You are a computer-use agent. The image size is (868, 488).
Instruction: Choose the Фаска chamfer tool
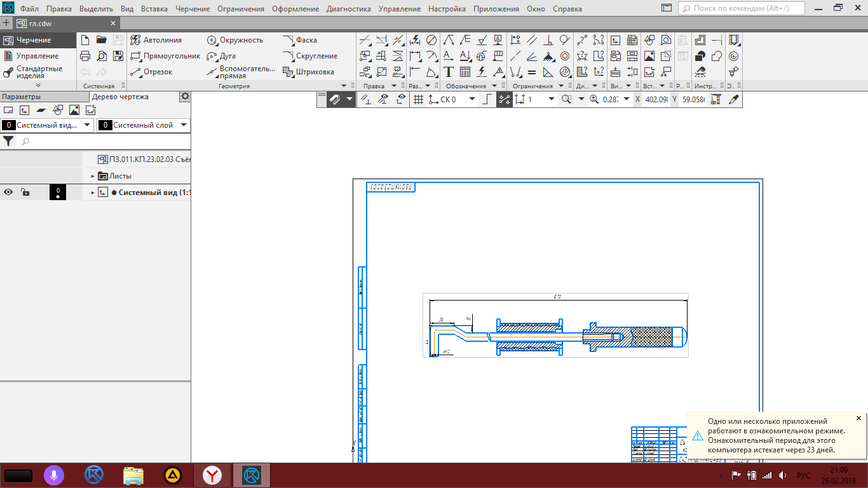(300, 40)
